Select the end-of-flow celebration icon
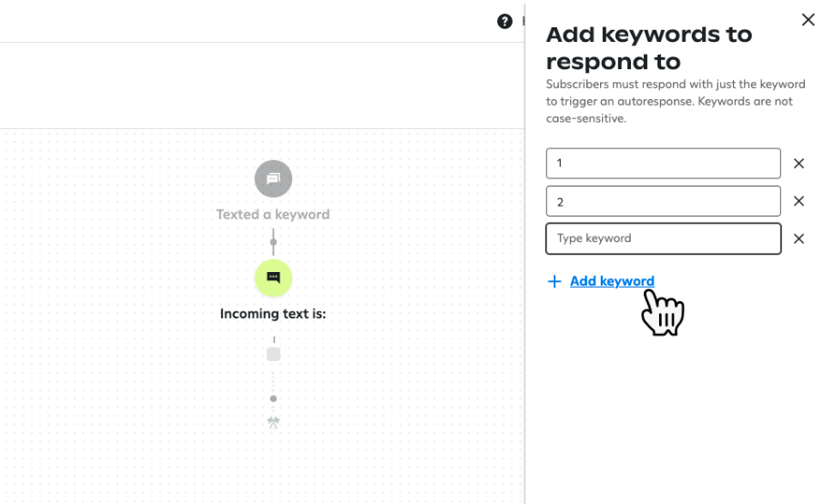This screenshot has height=504, width=834. pyautogui.click(x=273, y=422)
